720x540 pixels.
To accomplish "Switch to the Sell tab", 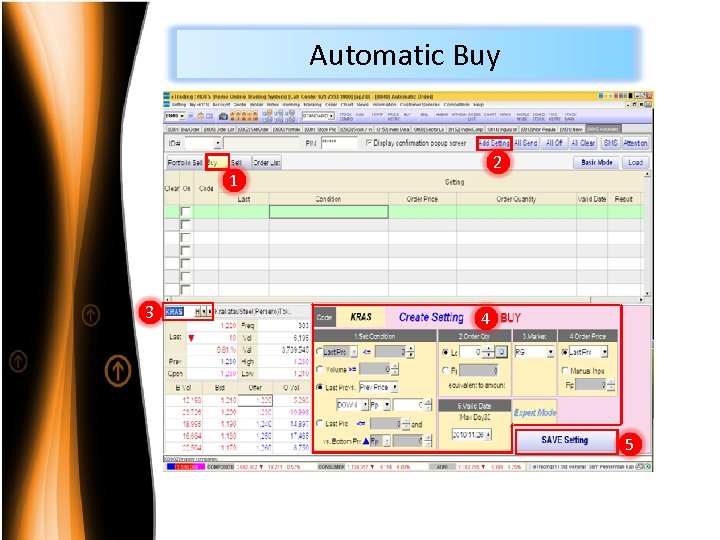I will [240, 163].
